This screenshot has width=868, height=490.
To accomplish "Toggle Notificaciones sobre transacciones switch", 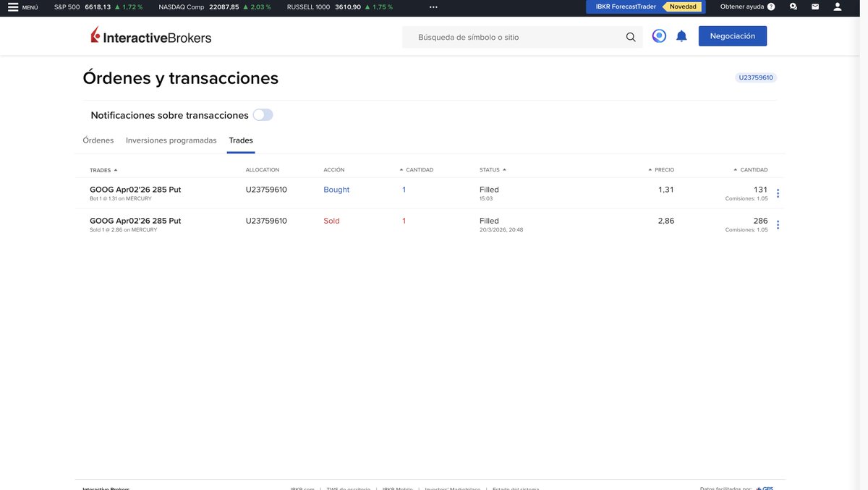I will click(x=263, y=115).
